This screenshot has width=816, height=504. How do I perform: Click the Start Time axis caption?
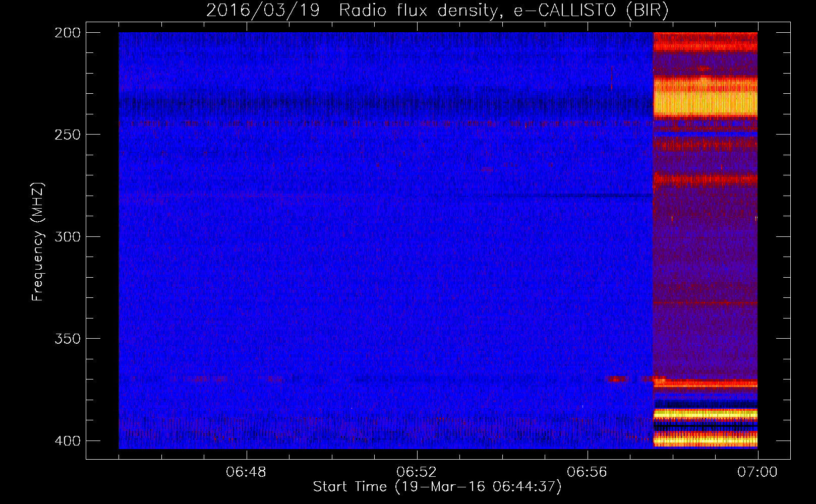(x=437, y=487)
